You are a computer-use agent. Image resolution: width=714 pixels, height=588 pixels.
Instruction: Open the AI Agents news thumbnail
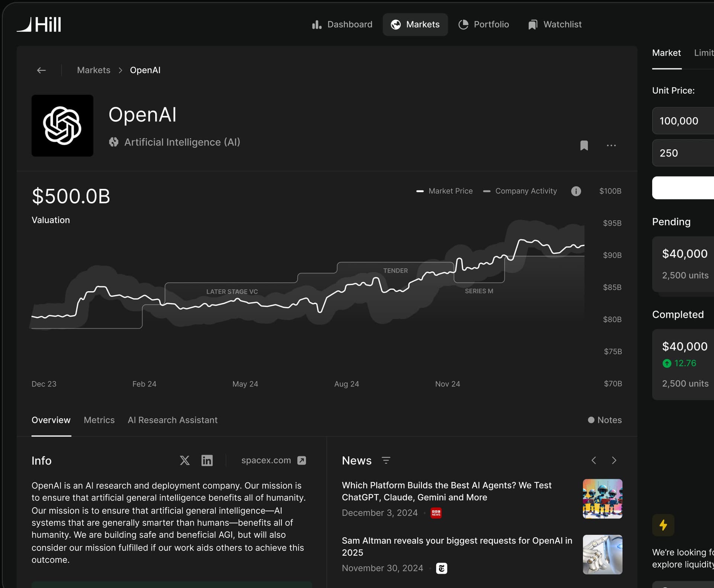tap(602, 499)
